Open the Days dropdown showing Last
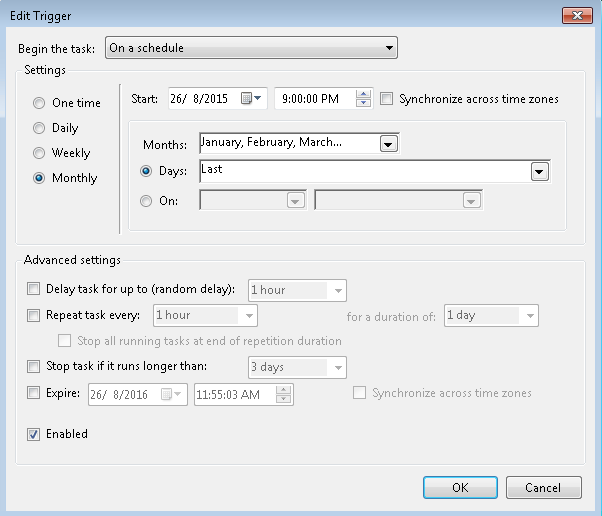This screenshot has height=516, width=602. tap(539, 172)
